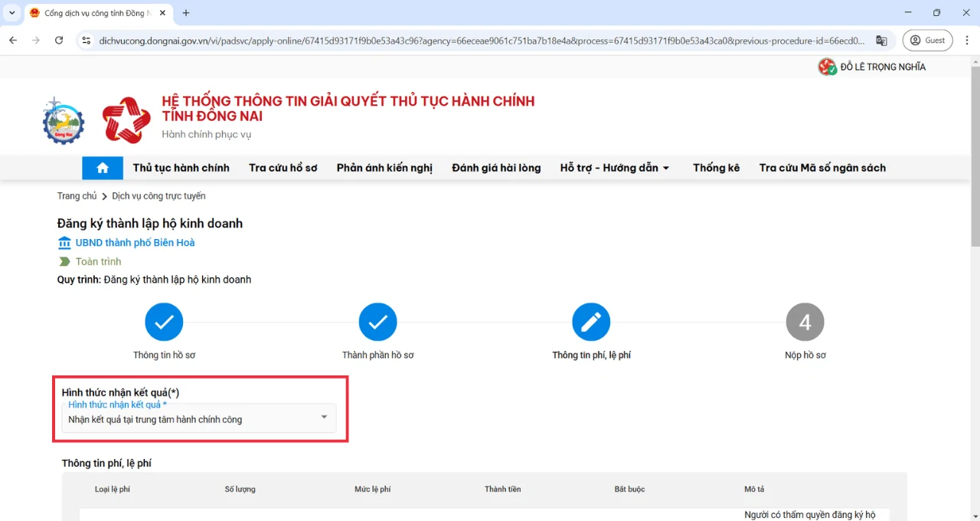
Task: Click the Guest profile button in Chrome
Action: tap(927, 41)
